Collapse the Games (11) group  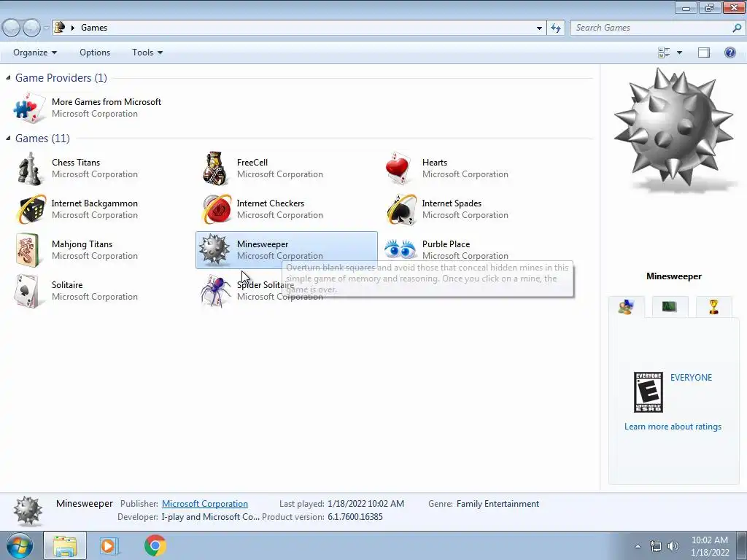coord(8,138)
